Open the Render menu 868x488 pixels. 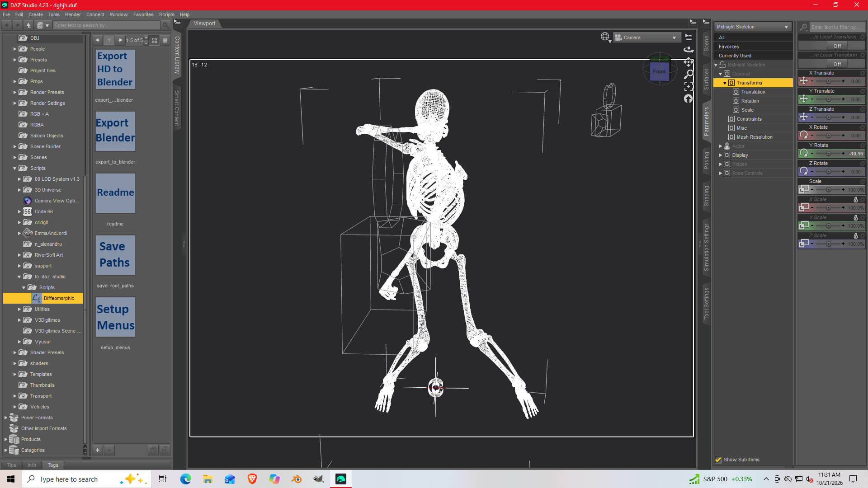coord(73,14)
